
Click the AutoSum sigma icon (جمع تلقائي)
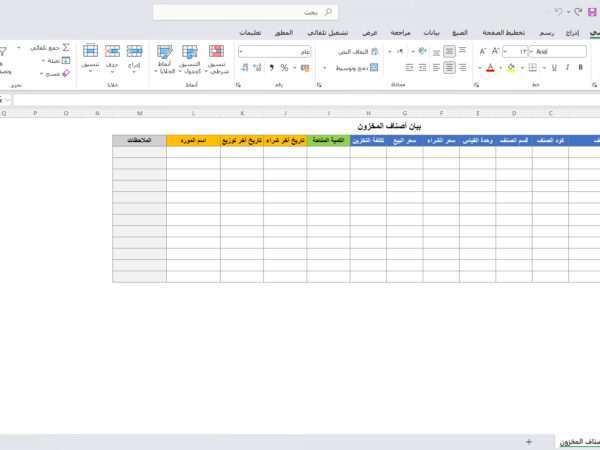pyautogui.click(x=66, y=47)
